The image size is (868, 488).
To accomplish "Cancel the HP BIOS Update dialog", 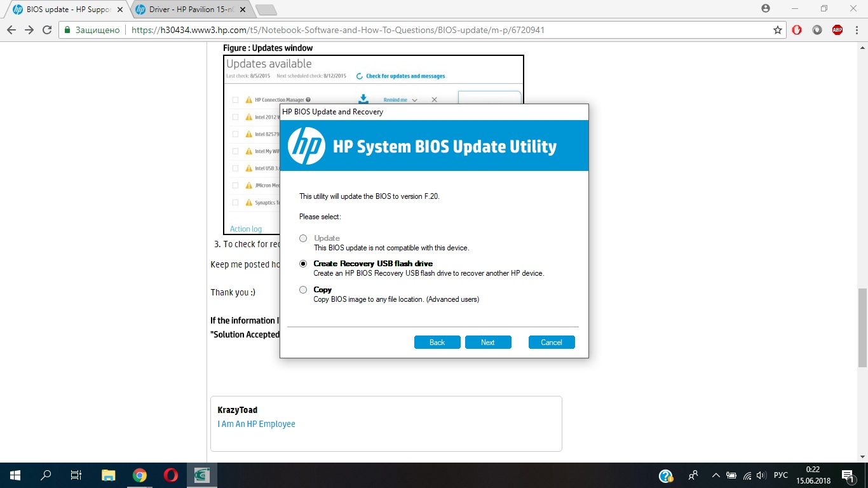I will coord(552,342).
